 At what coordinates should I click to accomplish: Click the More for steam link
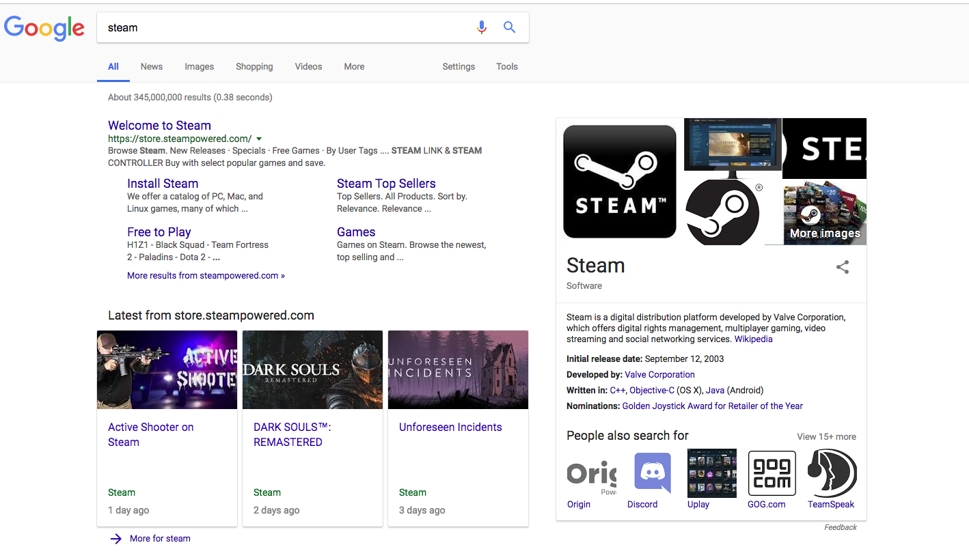(x=160, y=539)
